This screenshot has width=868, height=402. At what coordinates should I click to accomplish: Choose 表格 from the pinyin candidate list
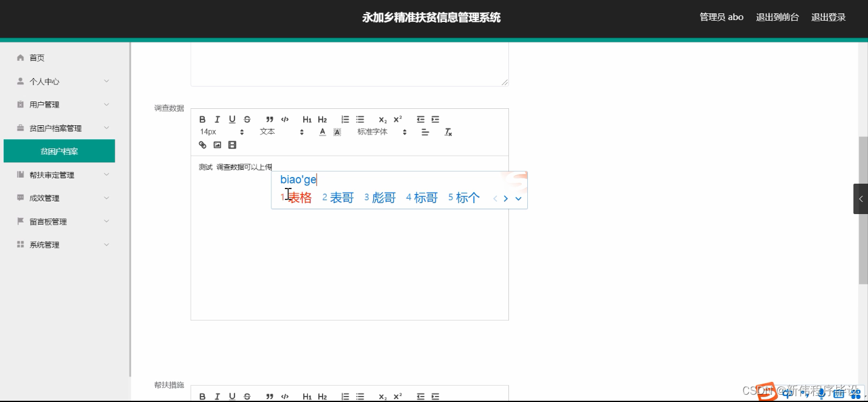[299, 197]
